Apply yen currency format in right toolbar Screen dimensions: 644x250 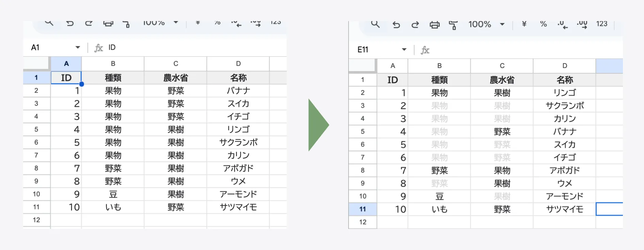[524, 24]
